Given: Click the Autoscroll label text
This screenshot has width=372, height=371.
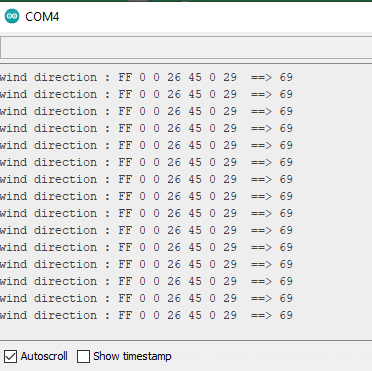Looking at the screenshot, I should tap(44, 356).
